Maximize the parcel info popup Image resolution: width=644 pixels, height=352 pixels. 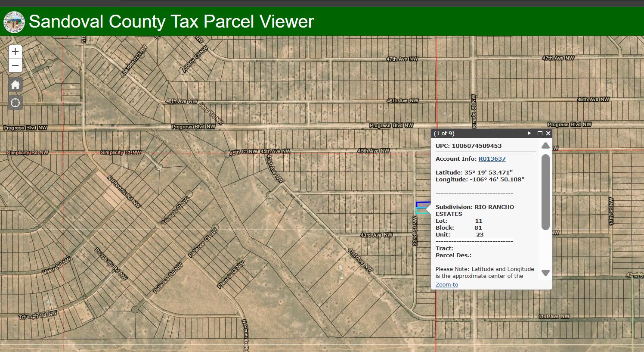(540, 134)
